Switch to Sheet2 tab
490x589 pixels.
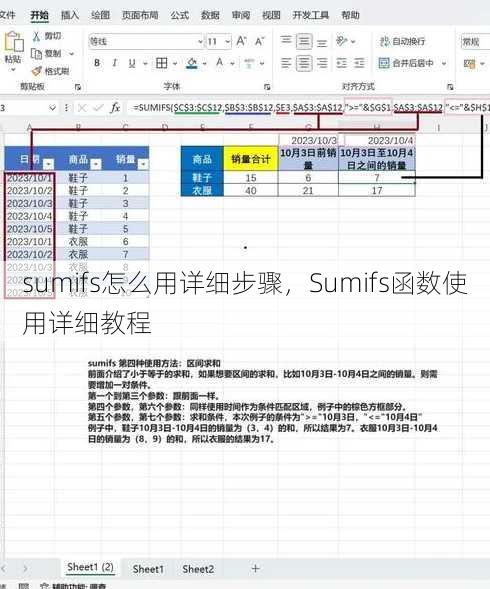pos(198,569)
